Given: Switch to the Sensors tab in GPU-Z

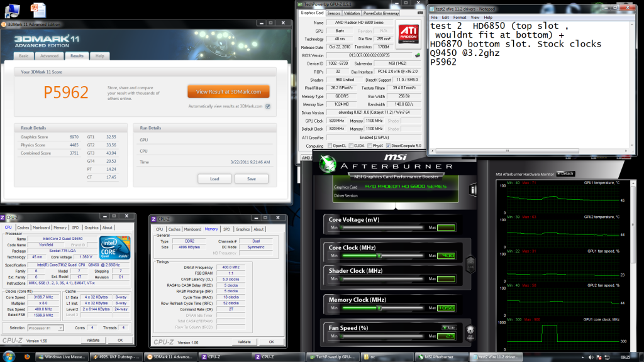Looking at the screenshot, I should [x=333, y=13].
